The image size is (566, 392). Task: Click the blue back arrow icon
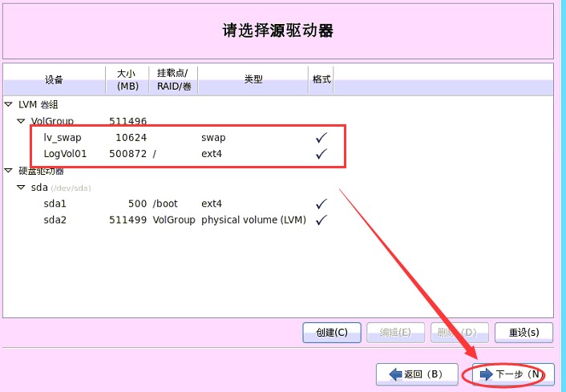click(x=394, y=374)
